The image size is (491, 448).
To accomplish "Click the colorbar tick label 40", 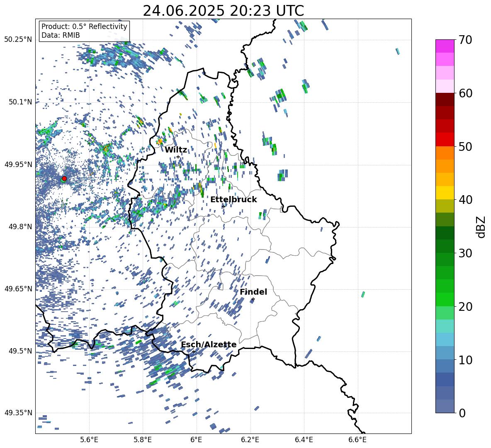I will click(465, 200).
